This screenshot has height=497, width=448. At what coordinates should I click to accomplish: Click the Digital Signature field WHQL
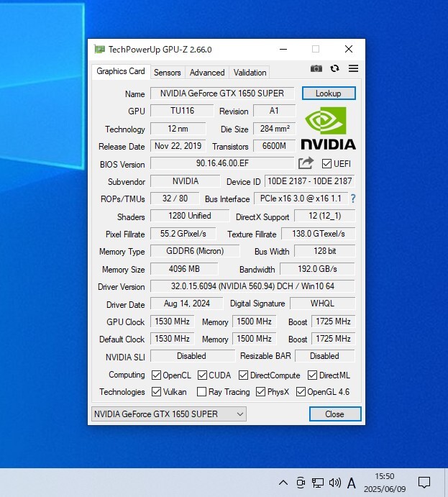click(x=323, y=304)
